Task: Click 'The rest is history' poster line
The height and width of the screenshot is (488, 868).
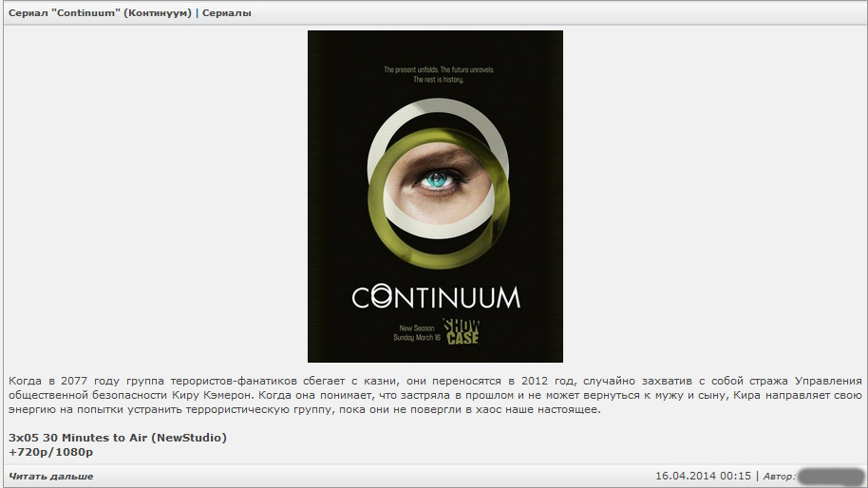Action: pyautogui.click(x=437, y=80)
